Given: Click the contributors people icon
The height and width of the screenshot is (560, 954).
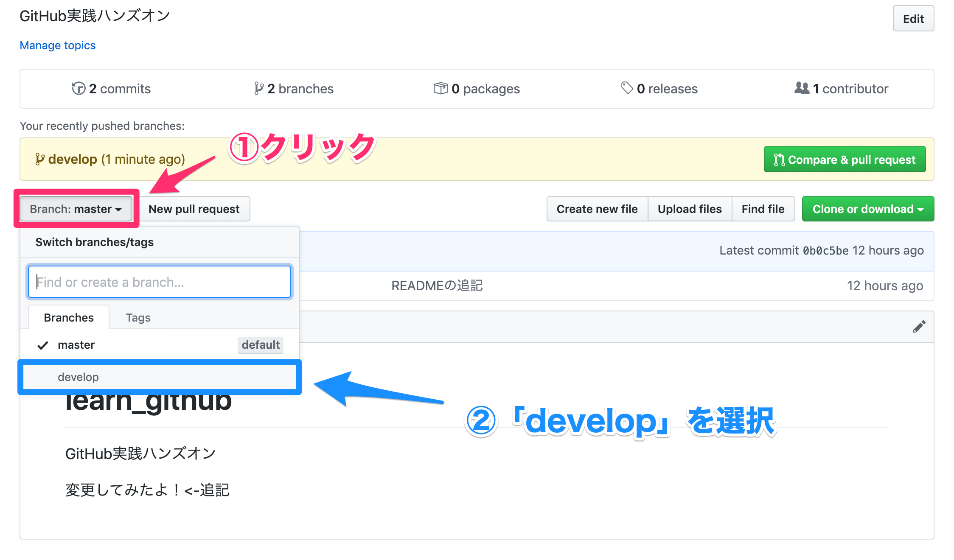Looking at the screenshot, I should pos(802,88).
